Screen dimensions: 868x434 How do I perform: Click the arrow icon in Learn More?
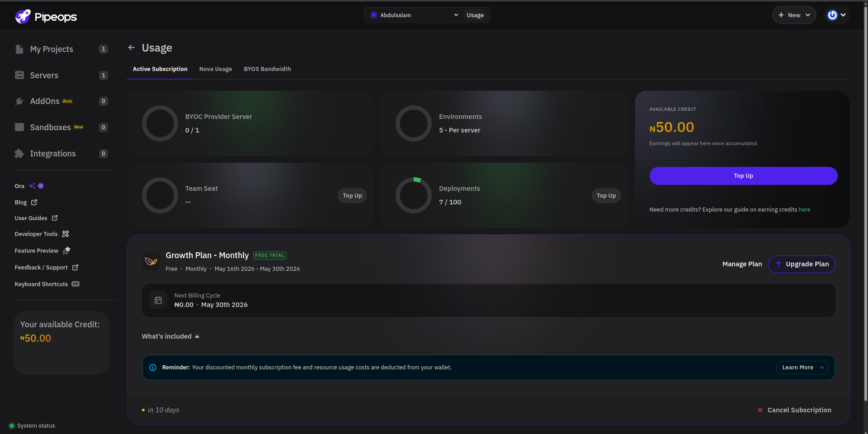(821, 368)
